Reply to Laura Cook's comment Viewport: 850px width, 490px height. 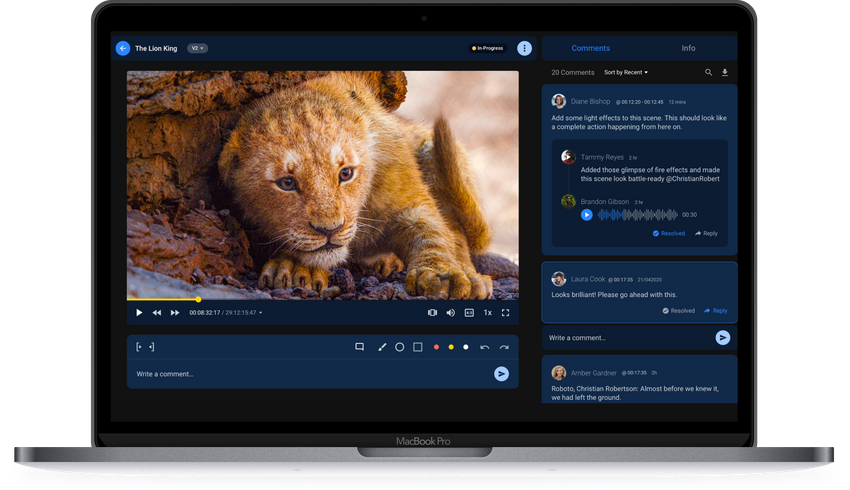(716, 311)
